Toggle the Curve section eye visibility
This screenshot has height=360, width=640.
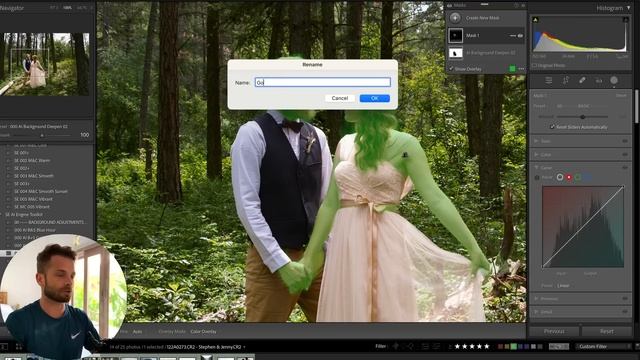(625, 168)
